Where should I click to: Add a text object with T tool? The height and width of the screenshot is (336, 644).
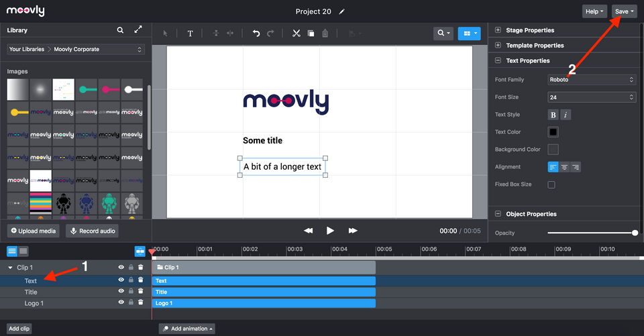point(190,34)
